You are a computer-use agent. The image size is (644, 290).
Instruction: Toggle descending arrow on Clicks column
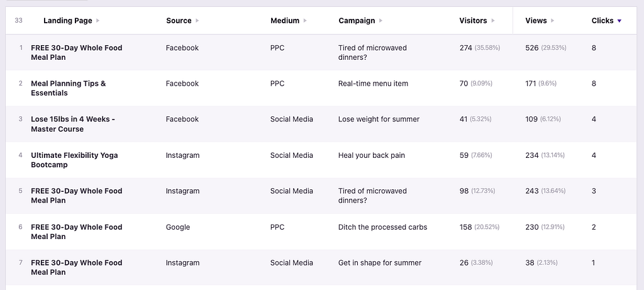(x=619, y=21)
